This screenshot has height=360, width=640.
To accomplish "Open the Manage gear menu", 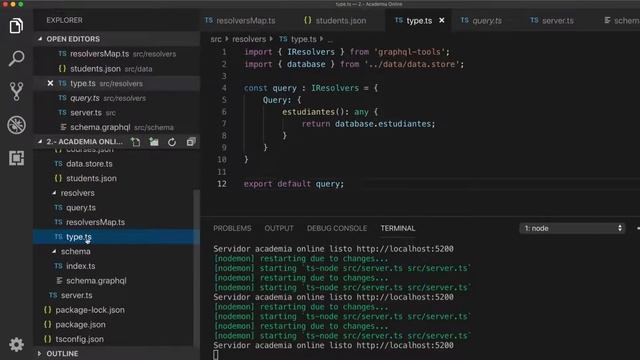I will pyautogui.click(x=16, y=344).
